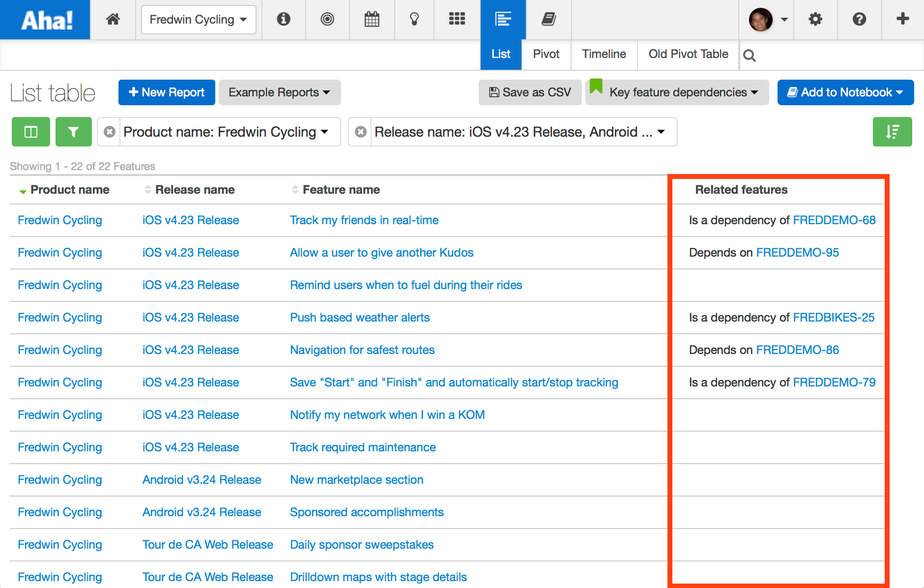Open the Fredwin Cycling product dropdown
924x588 pixels.
click(x=198, y=20)
